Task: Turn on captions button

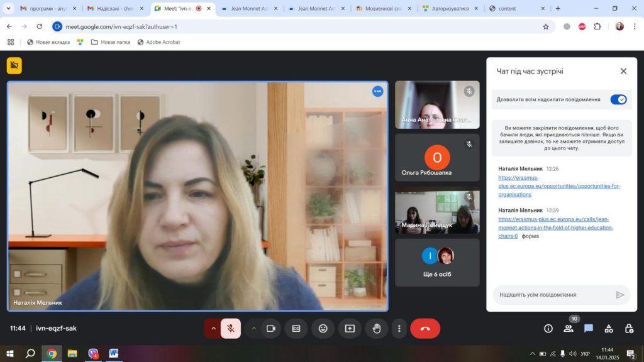Action: click(296, 328)
